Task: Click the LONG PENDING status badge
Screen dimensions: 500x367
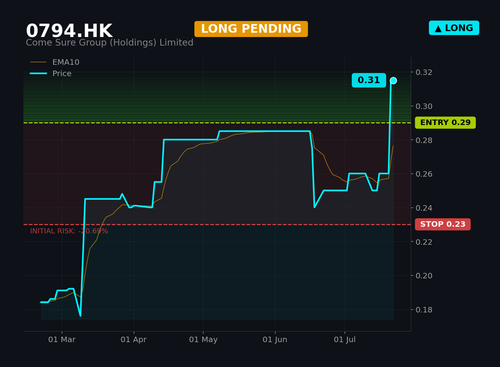Action: point(251,29)
